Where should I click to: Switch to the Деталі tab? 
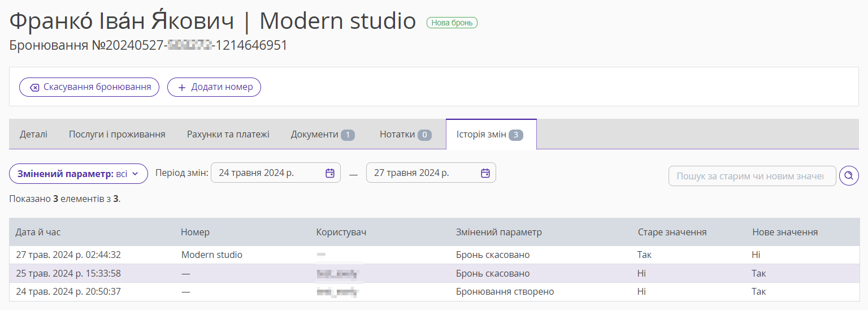coord(33,134)
